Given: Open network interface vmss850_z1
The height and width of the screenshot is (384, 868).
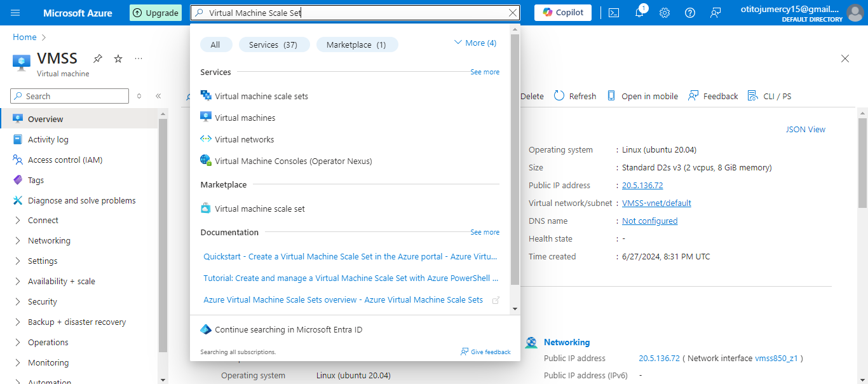Looking at the screenshot, I should 776,359.
